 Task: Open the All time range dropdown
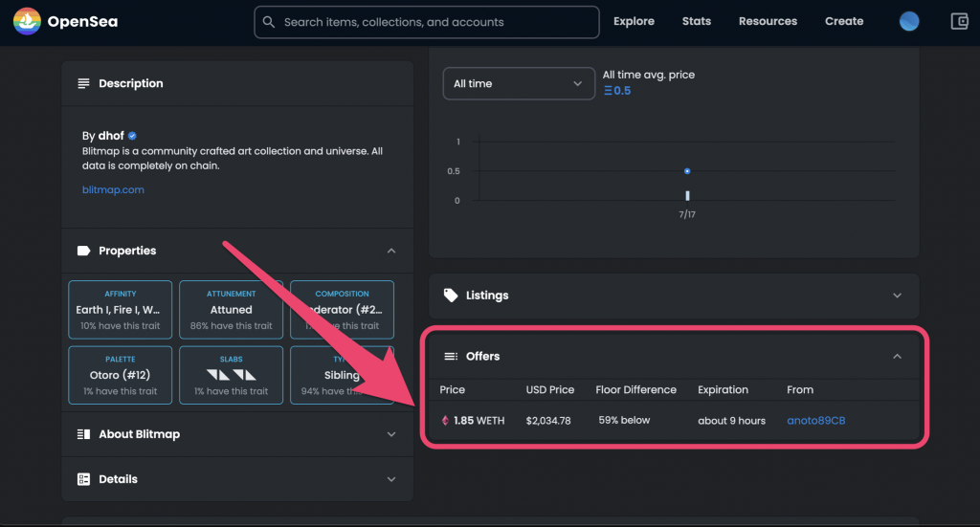(x=518, y=83)
